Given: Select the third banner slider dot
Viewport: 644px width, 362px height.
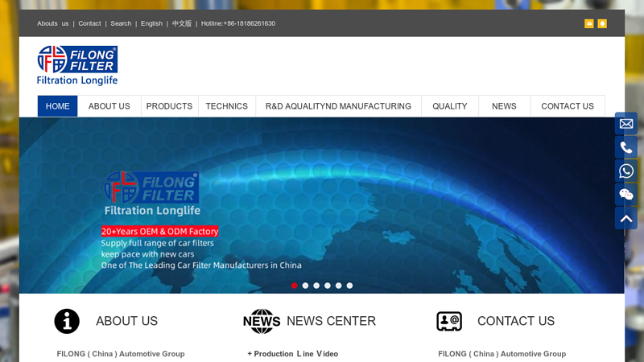Looking at the screenshot, I should point(316,286).
